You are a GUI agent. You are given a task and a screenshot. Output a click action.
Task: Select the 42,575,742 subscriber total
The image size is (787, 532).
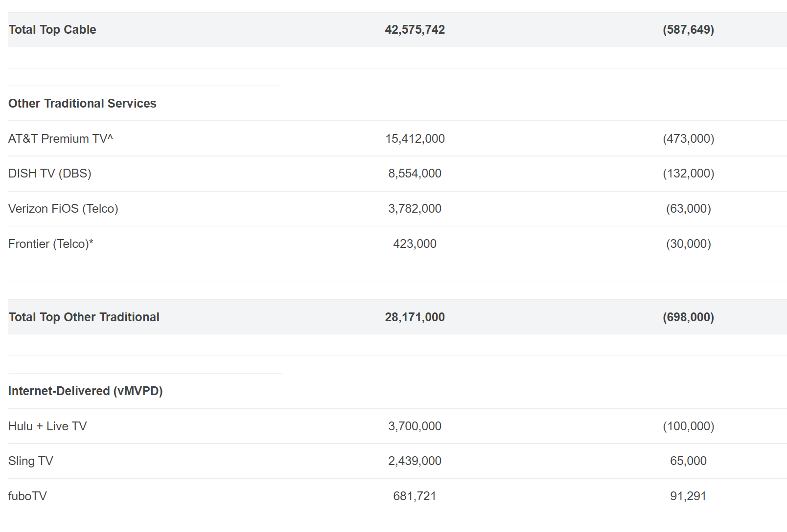[415, 30]
